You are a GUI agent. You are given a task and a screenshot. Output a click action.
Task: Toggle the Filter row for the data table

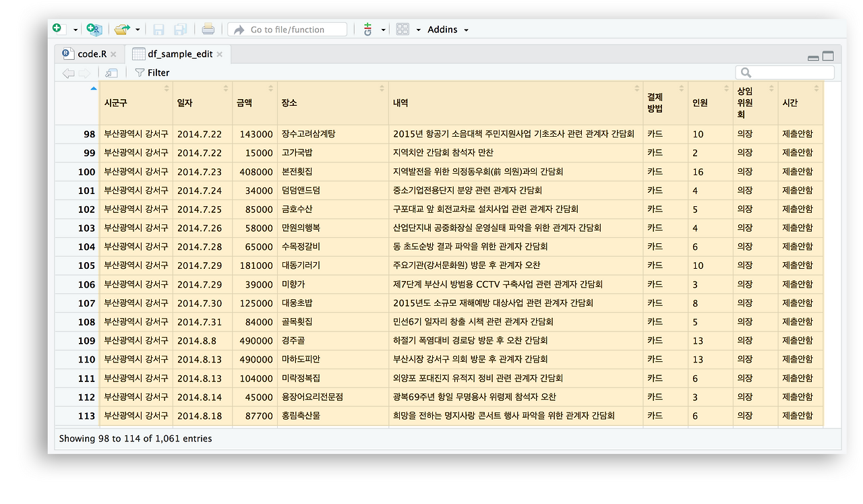152,73
